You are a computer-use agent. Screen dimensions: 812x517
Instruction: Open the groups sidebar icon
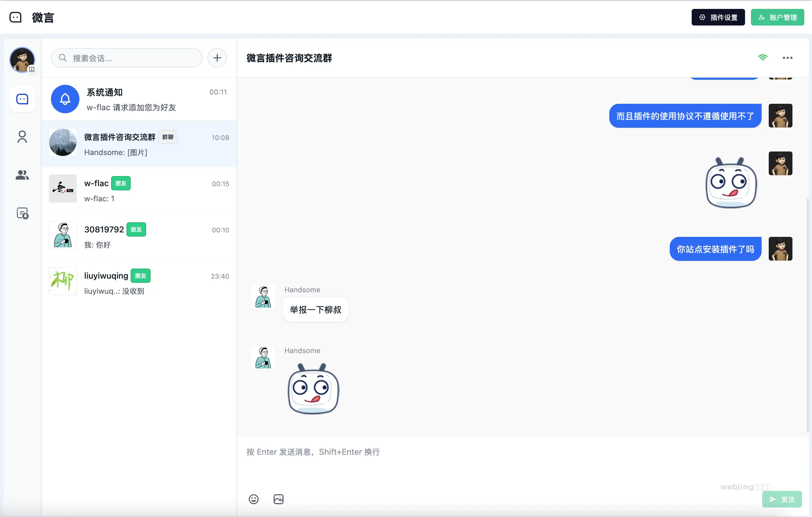pos(22,175)
